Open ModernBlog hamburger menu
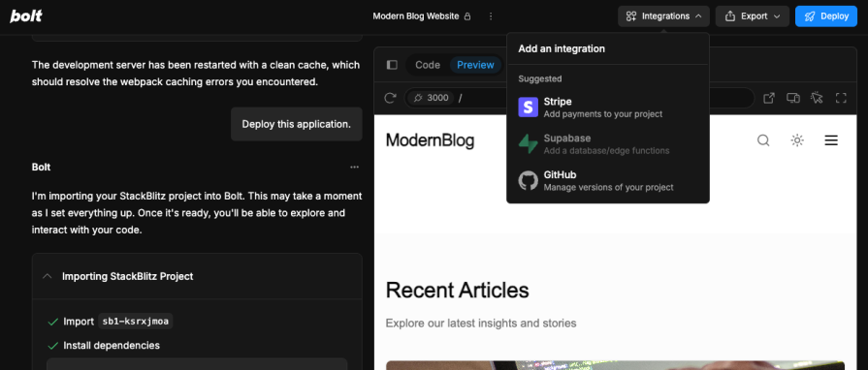 831,140
